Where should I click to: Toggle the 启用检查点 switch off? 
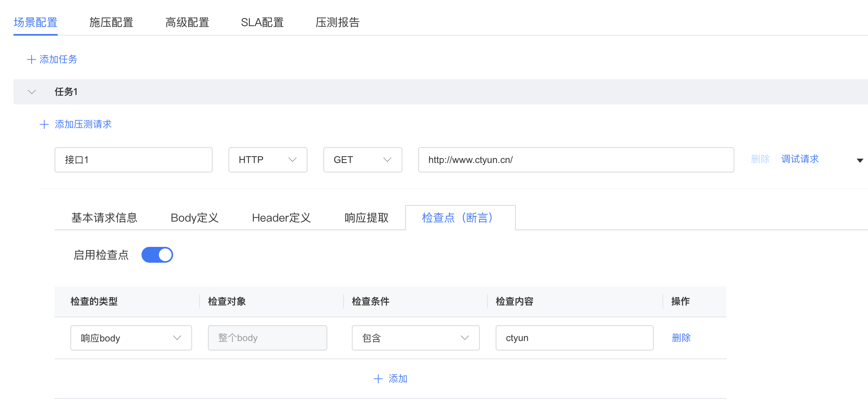pos(157,255)
